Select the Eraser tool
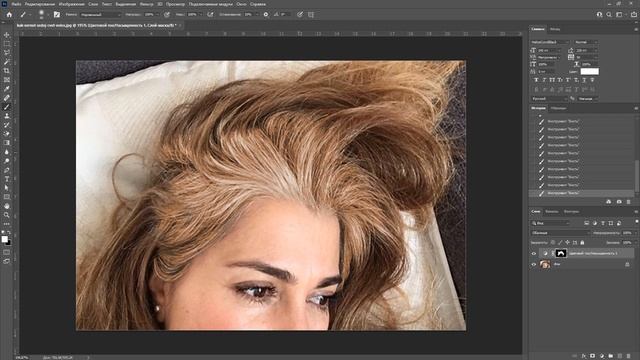 (7, 134)
